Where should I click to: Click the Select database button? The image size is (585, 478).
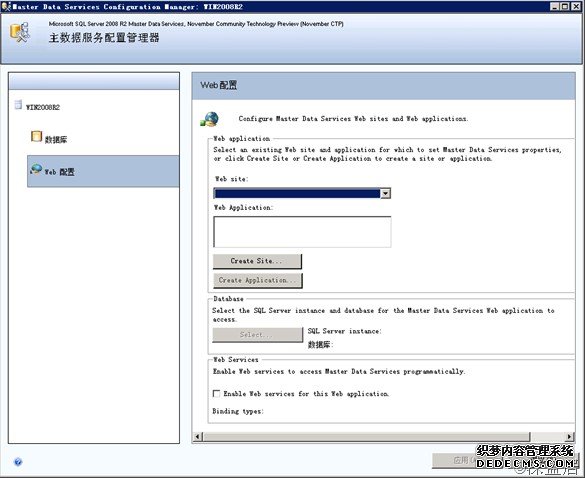(x=257, y=335)
